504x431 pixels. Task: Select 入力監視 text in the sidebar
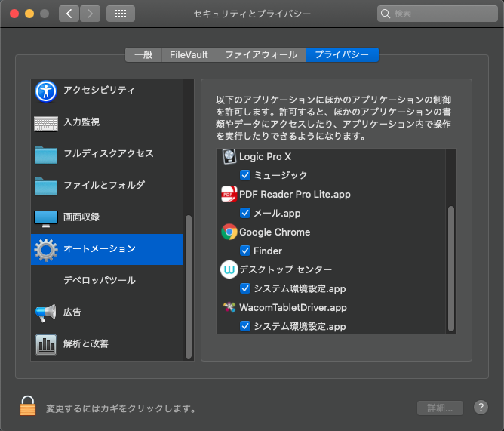click(81, 122)
